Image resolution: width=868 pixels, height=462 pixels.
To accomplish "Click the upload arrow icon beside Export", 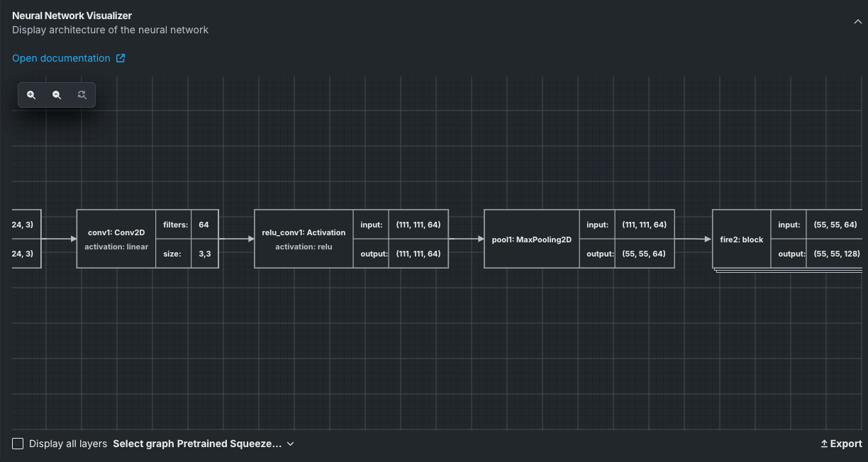I will (x=824, y=444).
